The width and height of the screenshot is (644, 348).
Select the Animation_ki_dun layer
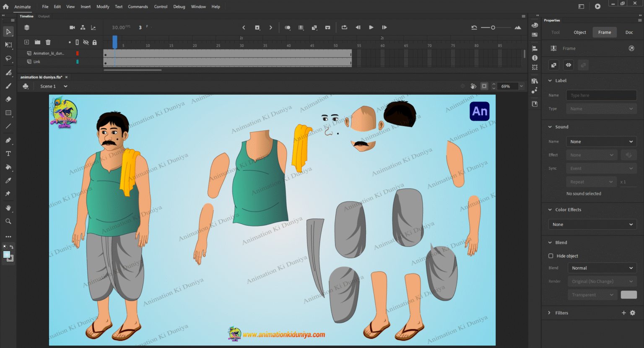point(48,53)
